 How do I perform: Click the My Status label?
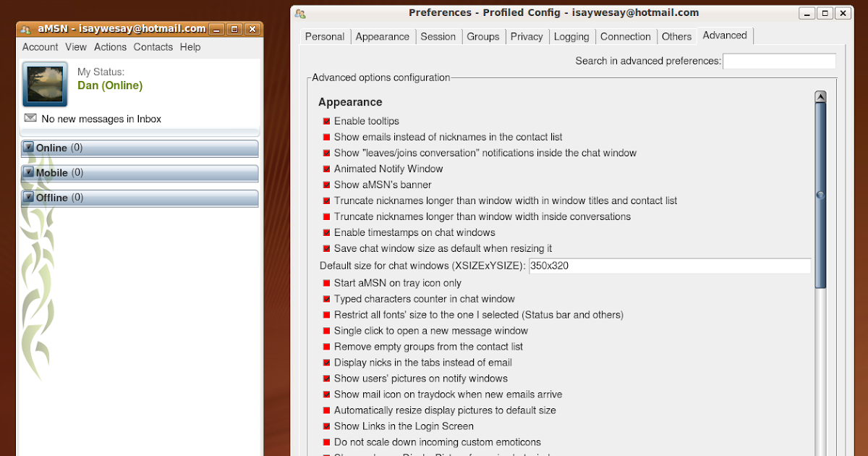(101, 72)
